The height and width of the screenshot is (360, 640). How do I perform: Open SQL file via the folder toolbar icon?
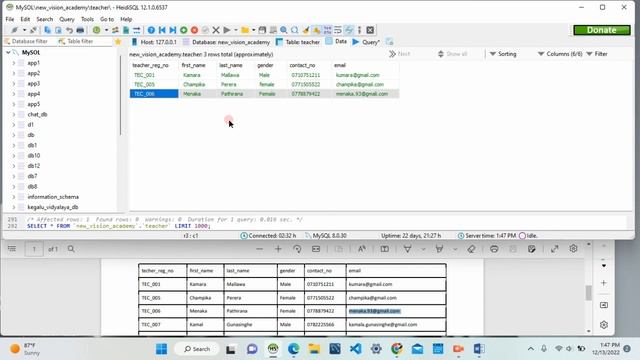[245, 30]
